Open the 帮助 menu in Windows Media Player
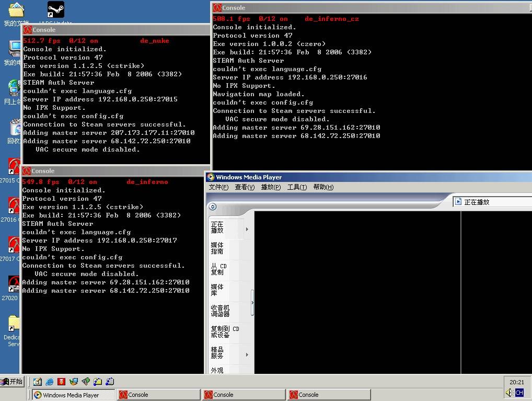Screen dimensions: 532x401 pos(323,187)
